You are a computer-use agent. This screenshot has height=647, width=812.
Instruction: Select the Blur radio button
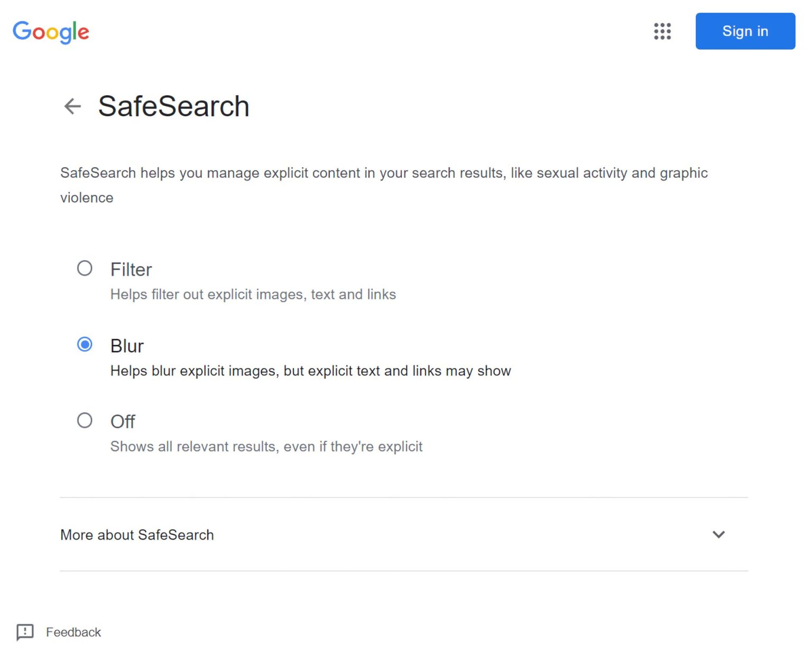[85, 345]
